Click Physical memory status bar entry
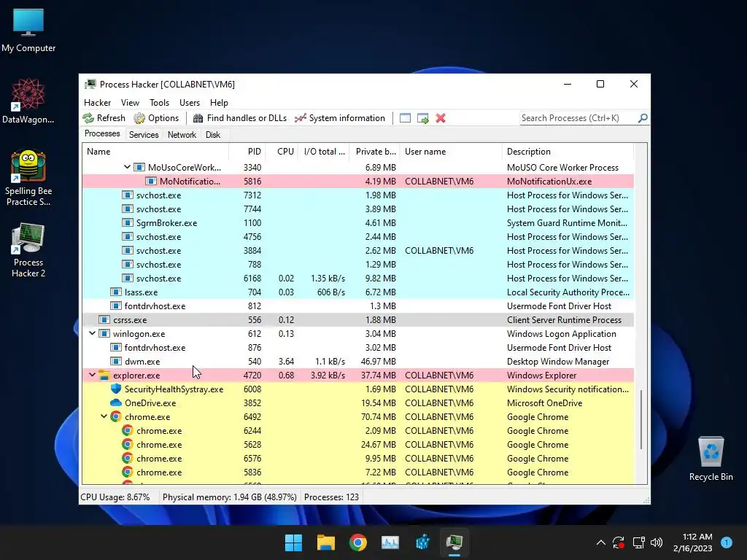The height and width of the screenshot is (560, 747). pyautogui.click(x=229, y=497)
